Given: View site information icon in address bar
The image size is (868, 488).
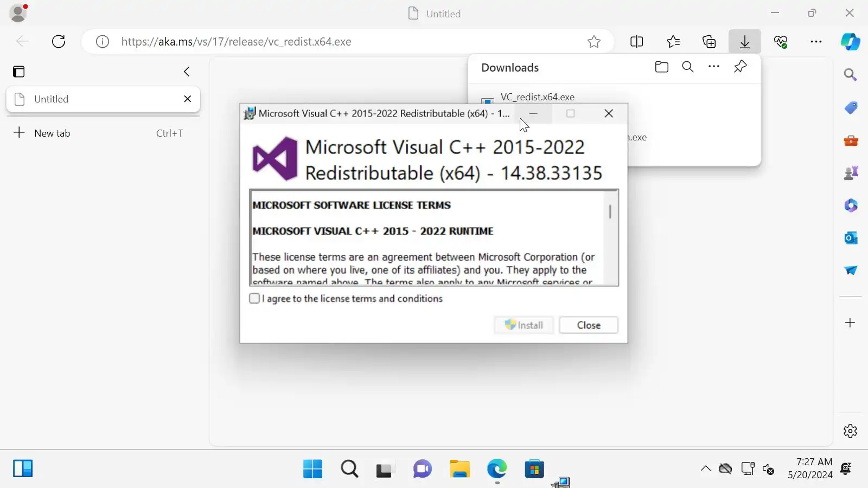Looking at the screenshot, I should pyautogui.click(x=103, y=42).
